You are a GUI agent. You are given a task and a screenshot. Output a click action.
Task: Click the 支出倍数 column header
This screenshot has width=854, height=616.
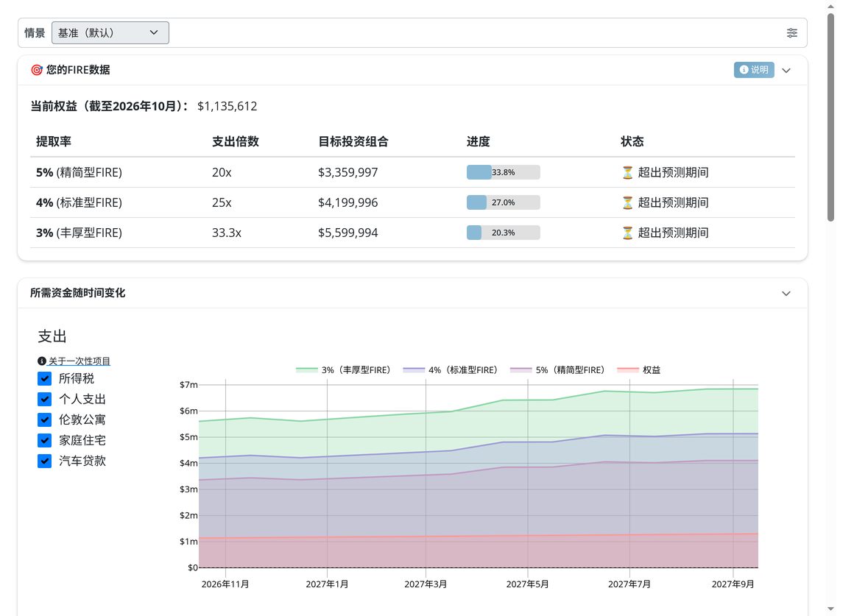tap(236, 141)
